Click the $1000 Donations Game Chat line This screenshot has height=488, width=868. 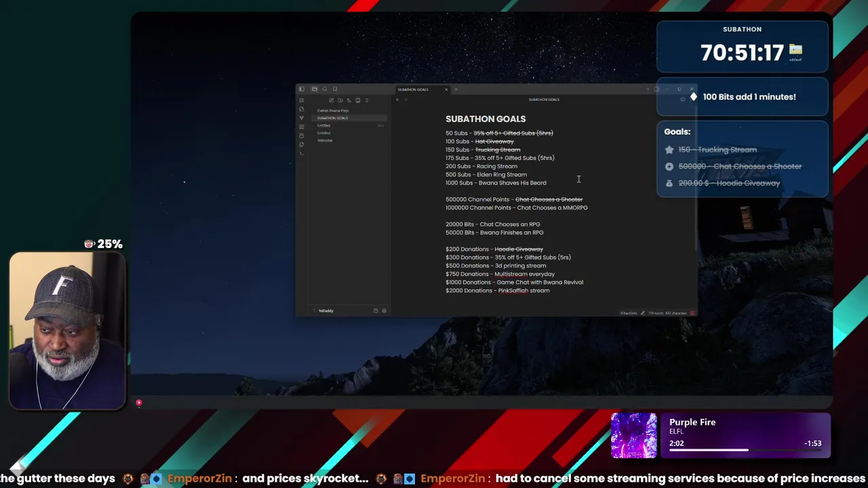[514, 282]
